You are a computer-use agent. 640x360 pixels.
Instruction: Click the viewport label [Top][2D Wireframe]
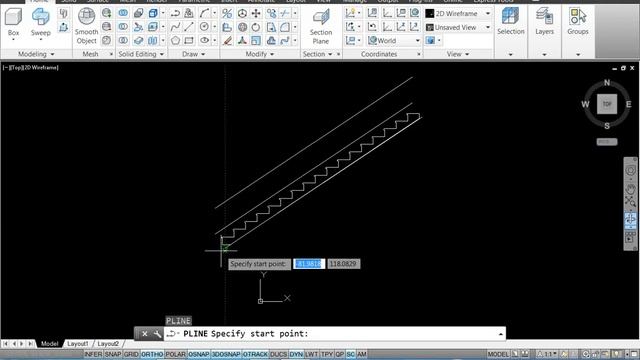(31, 68)
